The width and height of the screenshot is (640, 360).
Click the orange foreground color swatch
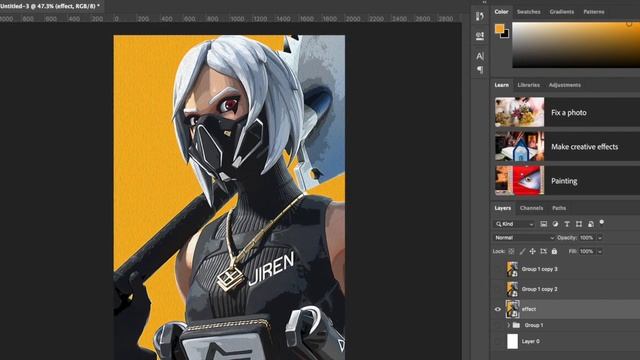[499, 28]
